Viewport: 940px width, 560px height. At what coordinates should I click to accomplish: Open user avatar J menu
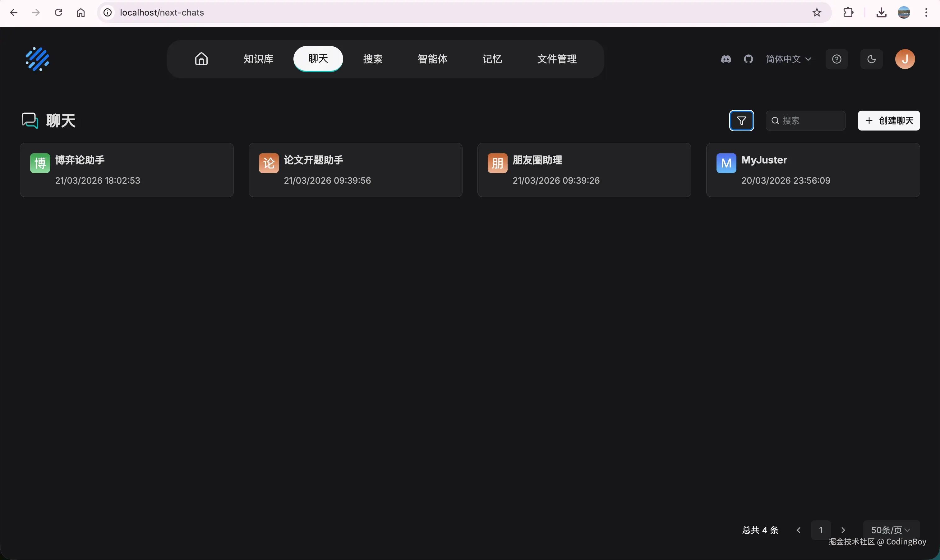[905, 59]
